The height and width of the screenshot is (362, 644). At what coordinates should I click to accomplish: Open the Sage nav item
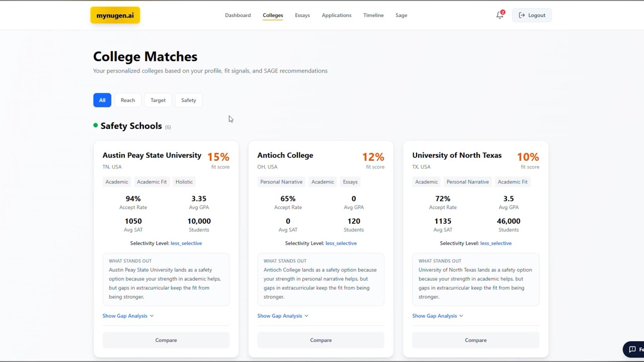pos(401,15)
